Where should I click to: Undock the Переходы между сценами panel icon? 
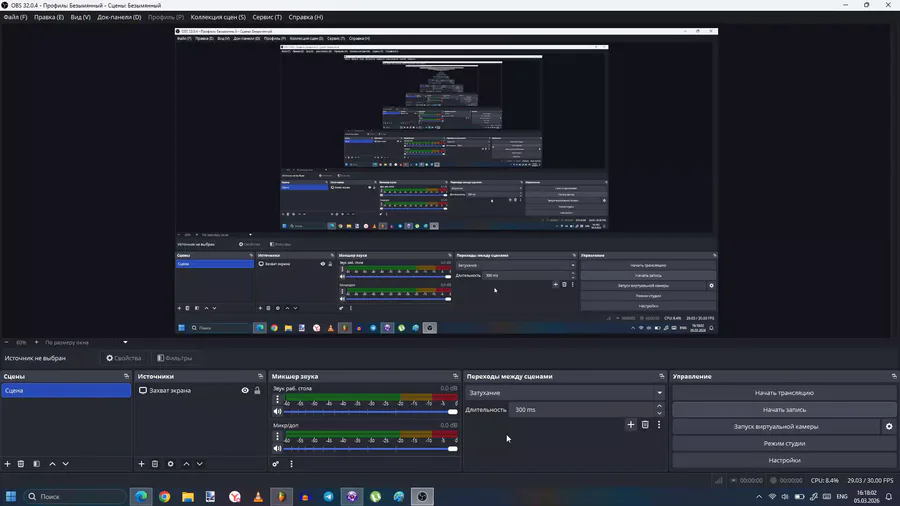662,376
